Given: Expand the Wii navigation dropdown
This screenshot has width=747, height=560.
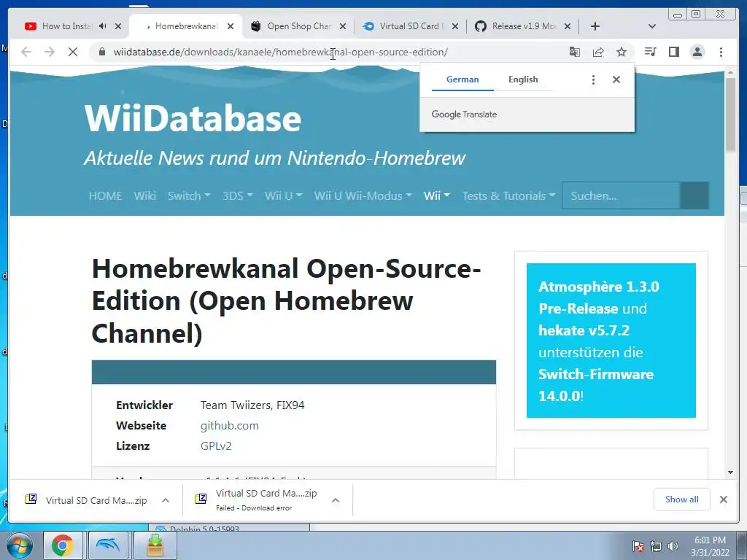Looking at the screenshot, I should pyautogui.click(x=437, y=195).
